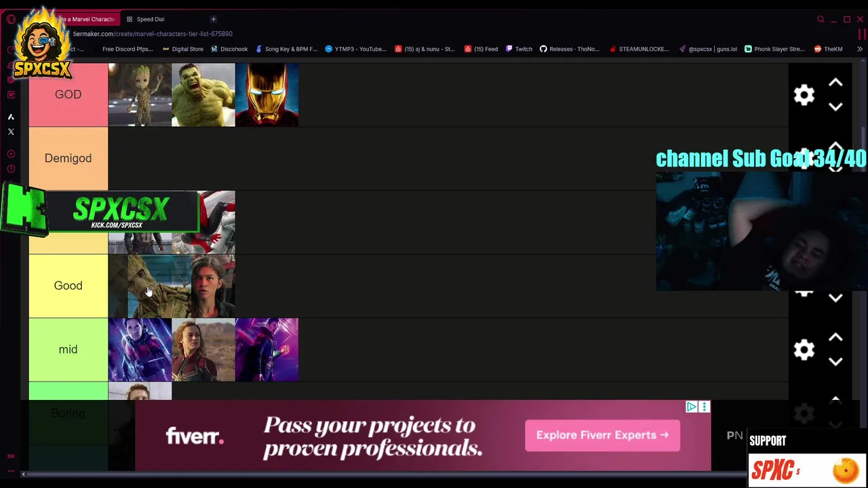The image size is (868, 488).
Task: Open Free Discord Pfps bookmark
Action: (127, 49)
